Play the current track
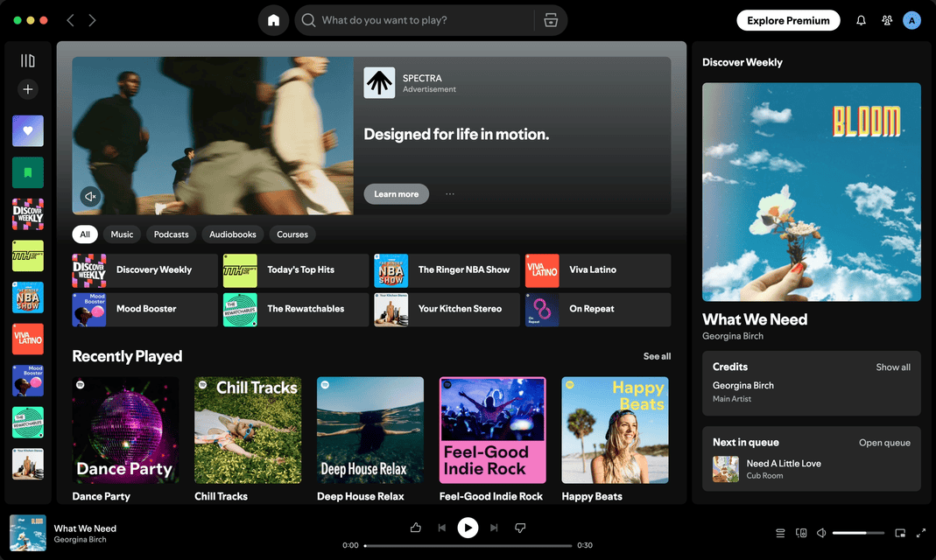936x560 pixels. [468, 528]
